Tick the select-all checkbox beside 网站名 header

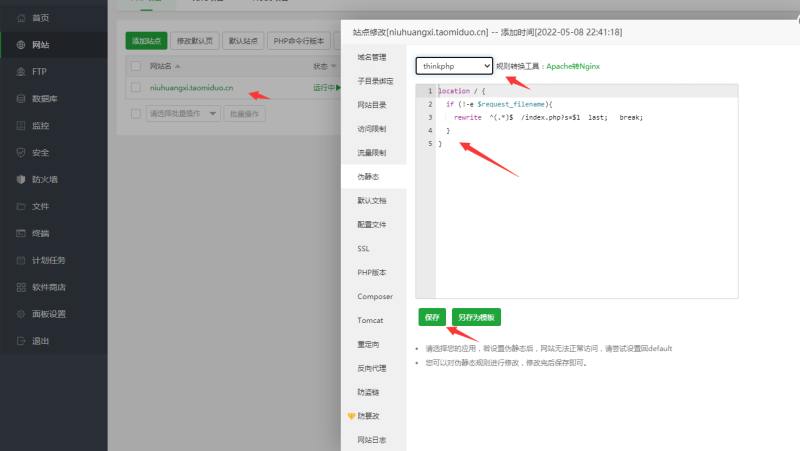coord(137,66)
